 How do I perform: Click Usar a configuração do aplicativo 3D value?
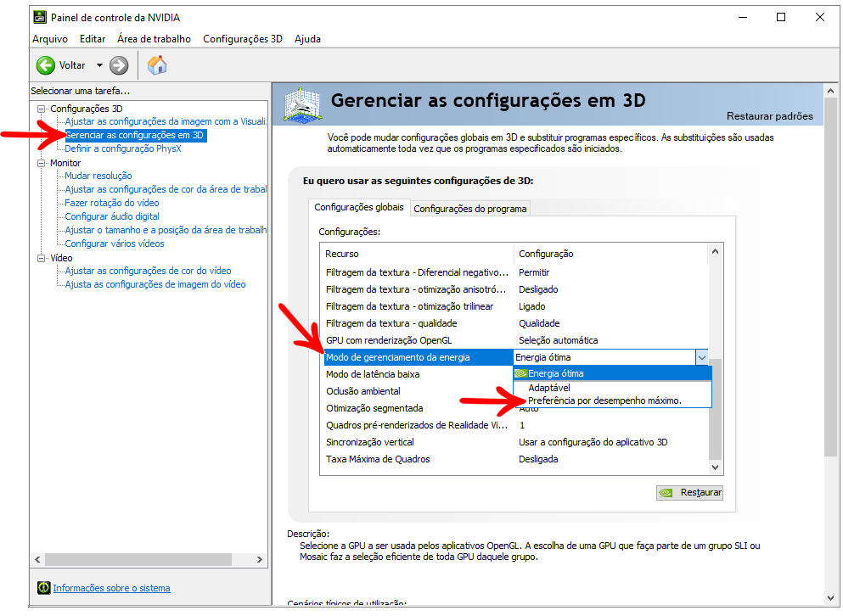pos(593,442)
